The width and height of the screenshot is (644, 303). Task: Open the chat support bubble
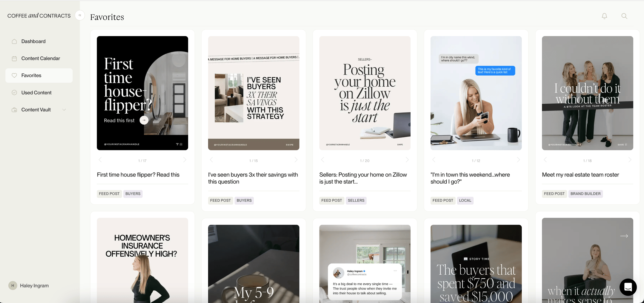tap(628, 287)
